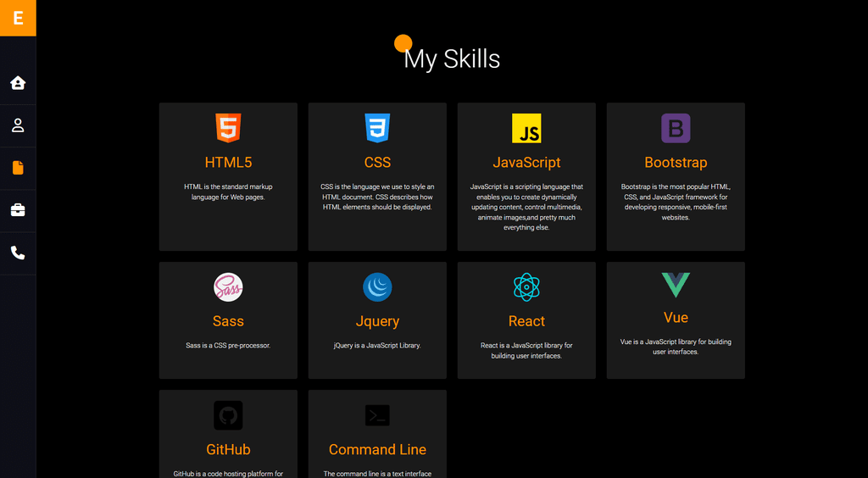The height and width of the screenshot is (478, 868).
Task: Click the pink Sass logo
Action: [228, 287]
